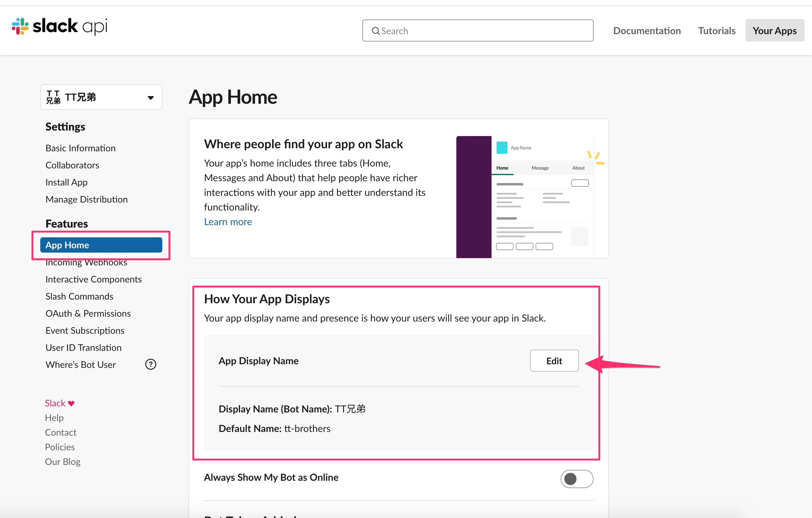Image resolution: width=812 pixels, height=518 pixels.
Task: Open the Collaborators page
Action: click(72, 165)
